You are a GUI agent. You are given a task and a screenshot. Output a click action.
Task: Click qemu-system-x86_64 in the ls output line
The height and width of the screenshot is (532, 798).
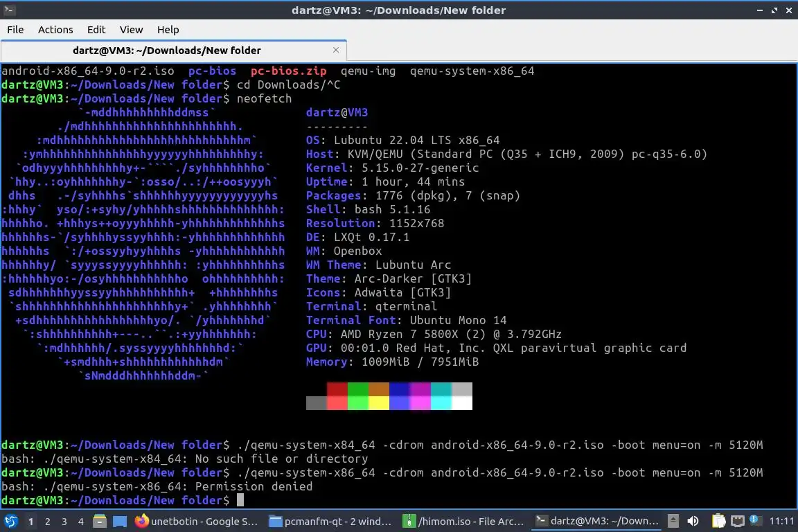click(472, 71)
